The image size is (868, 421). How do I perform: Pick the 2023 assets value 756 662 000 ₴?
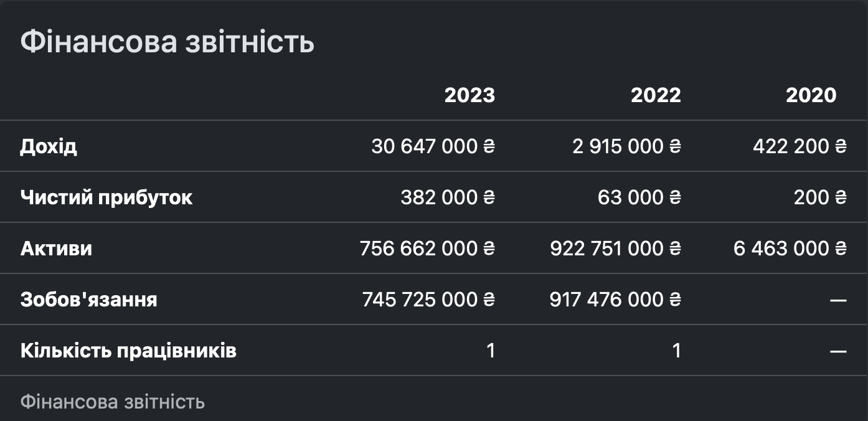(x=427, y=248)
